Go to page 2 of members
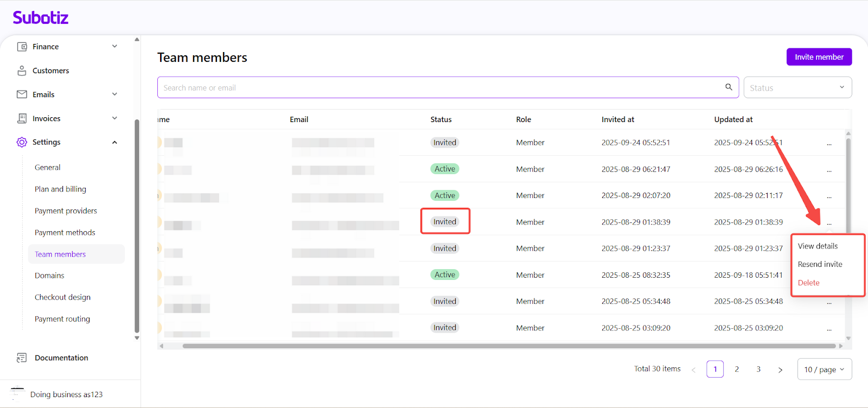 point(737,369)
